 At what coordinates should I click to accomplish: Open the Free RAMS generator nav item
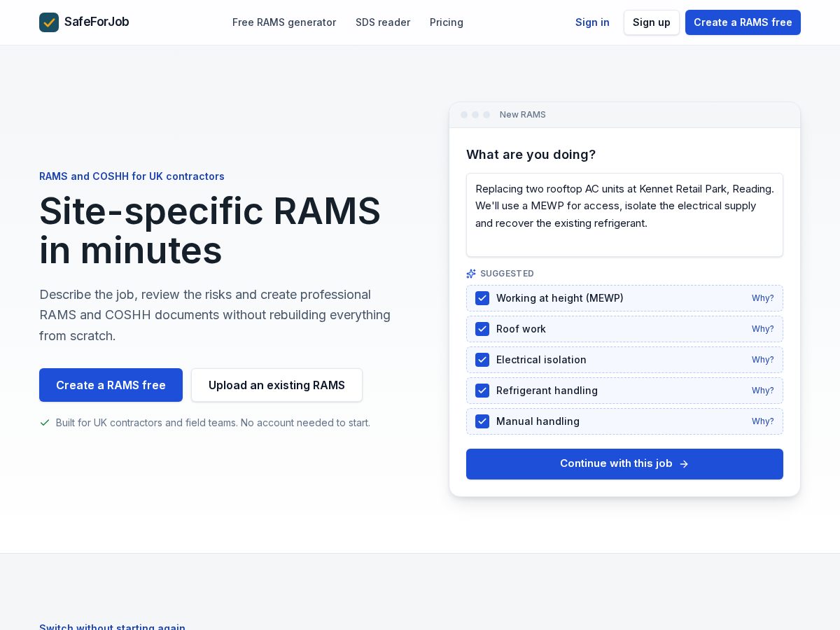coord(284,22)
